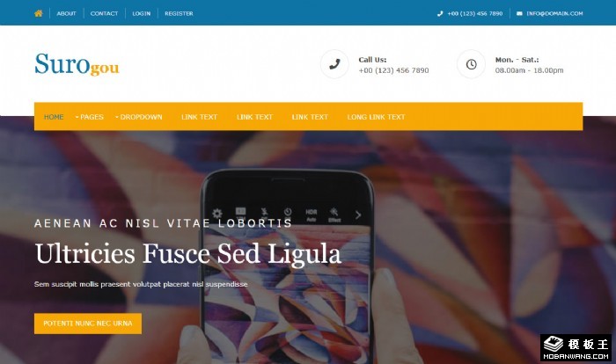Viewport: 616px width, 364px height.
Task: Open the REGISTER link in top bar
Action: point(179,13)
